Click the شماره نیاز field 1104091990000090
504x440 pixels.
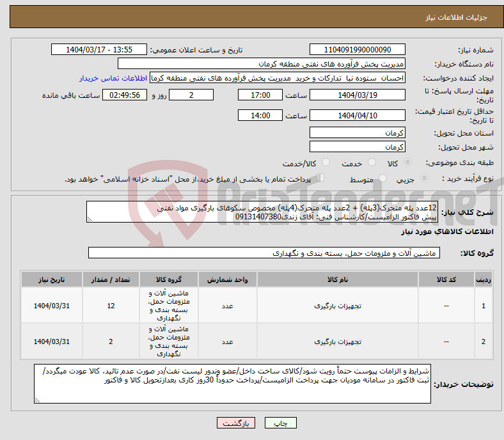357,49
